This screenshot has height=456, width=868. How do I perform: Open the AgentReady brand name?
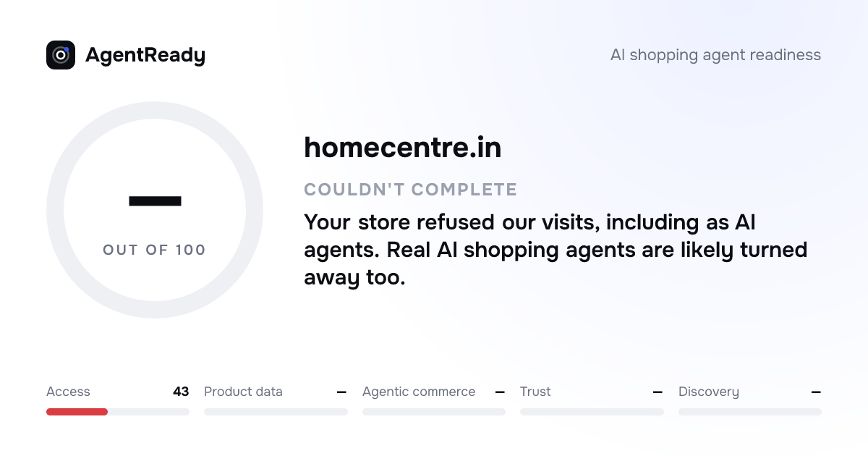coord(145,55)
